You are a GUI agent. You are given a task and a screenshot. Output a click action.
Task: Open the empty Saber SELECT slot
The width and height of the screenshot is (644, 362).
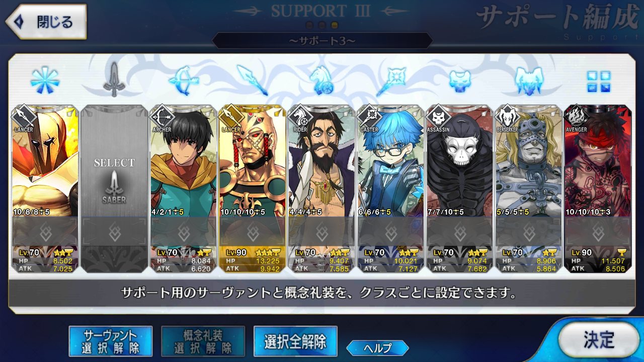(114, 189)
